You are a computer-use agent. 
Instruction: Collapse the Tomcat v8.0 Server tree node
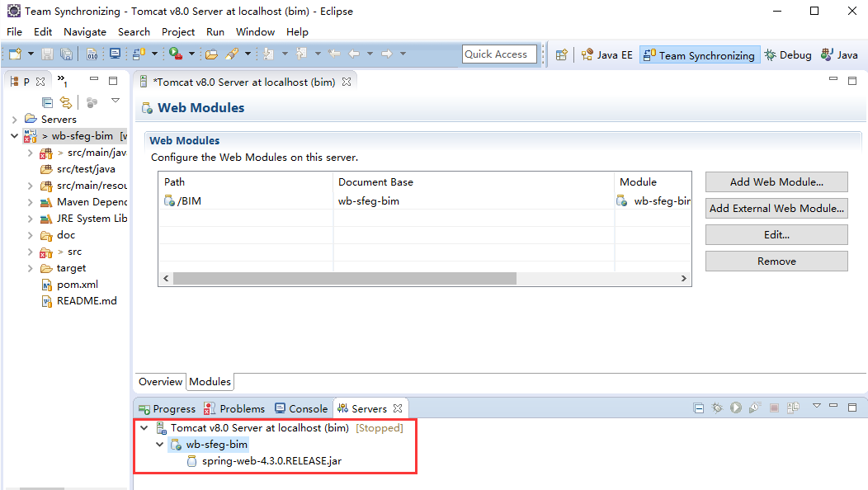(x=144, y=428)
